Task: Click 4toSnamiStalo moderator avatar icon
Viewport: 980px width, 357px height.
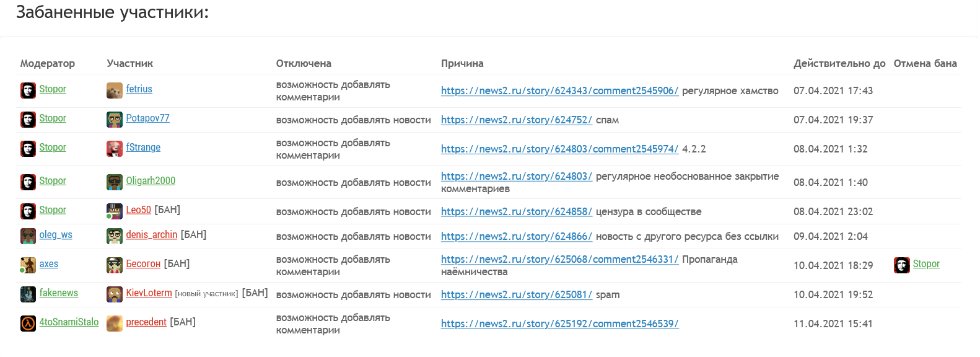Action: pyautogui.click(x=28, y=324)
